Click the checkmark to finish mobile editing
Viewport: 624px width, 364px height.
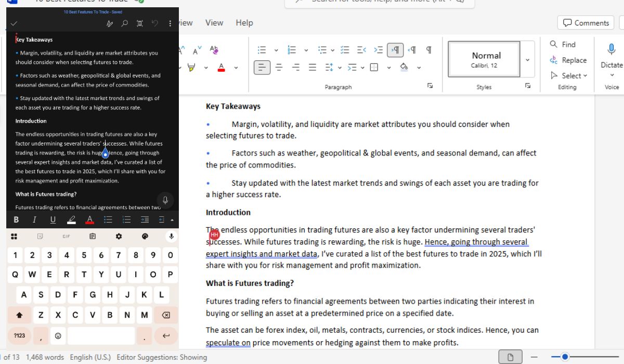tap(14, 23)
